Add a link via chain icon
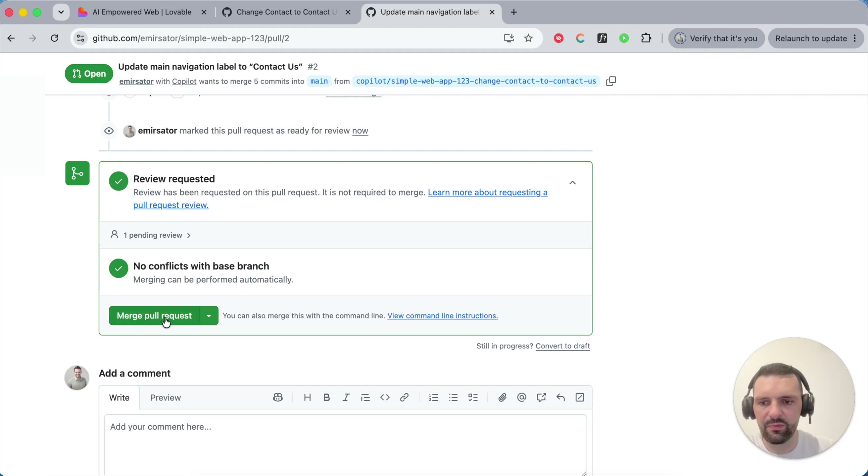Image resolution: width=868 pixels, height=476 pixels. 404,397
